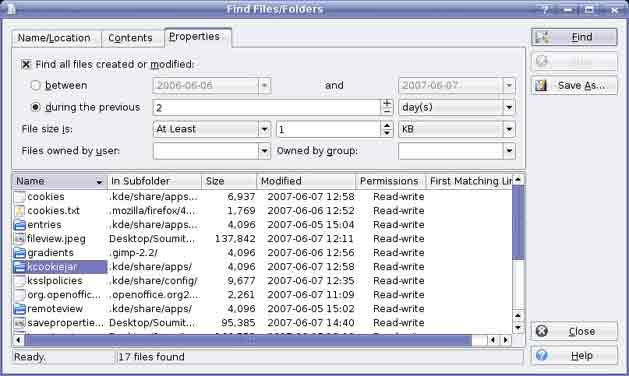The width and height of the screenshot is (629, 376).
Task: Select the remoteview folder name
Action: [x=55, y=309]
